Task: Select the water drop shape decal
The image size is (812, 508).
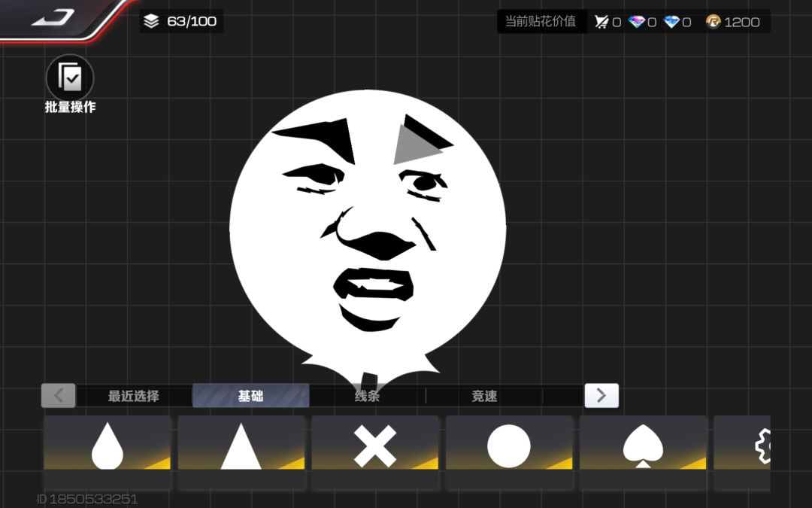Action: 108,452
